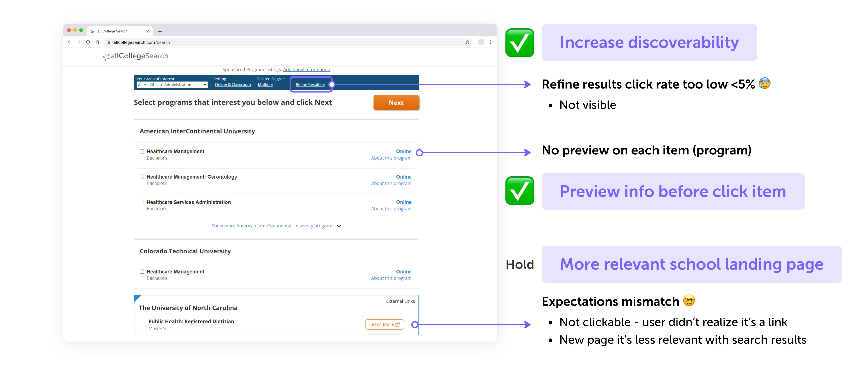The image size is (868, 392).
Task: Open the browser three-dot menu
Action: pyautogui.click(x=491, y=42)
